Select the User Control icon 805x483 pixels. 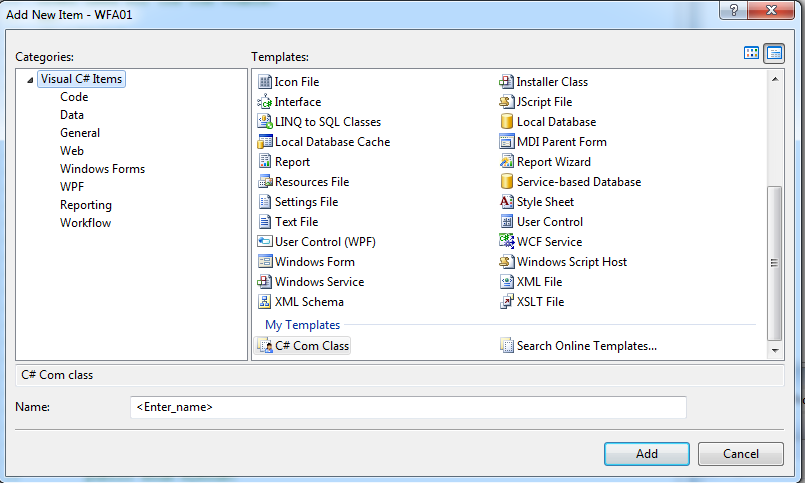[506, 222]
